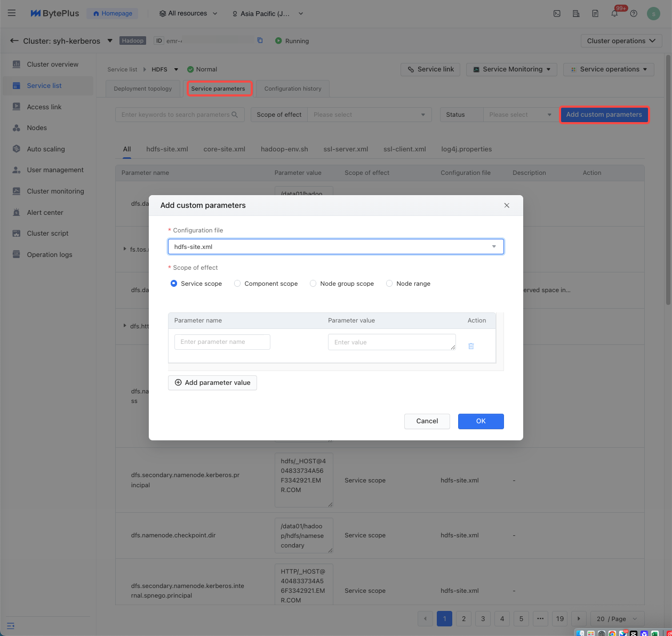The width and height of the screenshot is (672, 636).
Task: Click the Enter parameter name field
Action: (x=222, y=342)
